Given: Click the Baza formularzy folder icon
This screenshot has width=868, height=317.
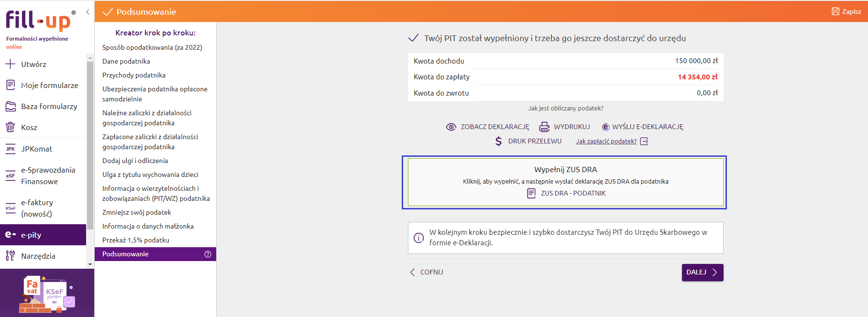Looking at the screenshot, I should click(x=11, y=106).
